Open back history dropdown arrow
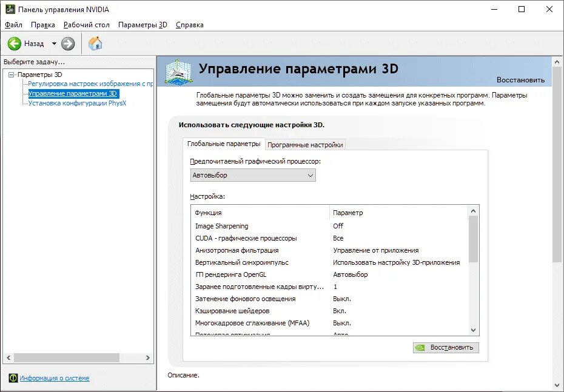The height and width of the screenshot is (392, 564). tap(54, 44)
